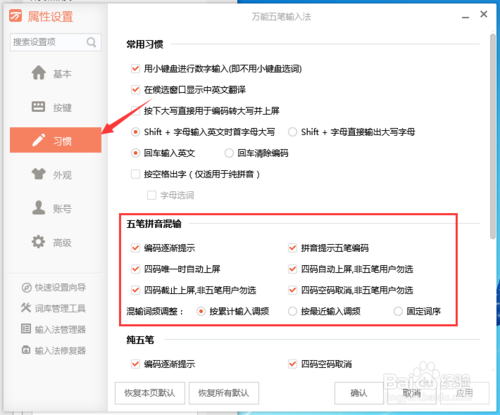Go to the 账号 tab
Image resolution: width=500 pixels, height=415 pixels.
(x=55, y=208)
